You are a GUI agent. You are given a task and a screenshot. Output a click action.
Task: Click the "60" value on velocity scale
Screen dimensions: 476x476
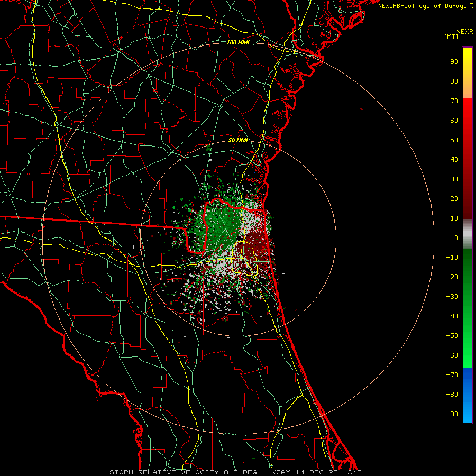point(454,120)
